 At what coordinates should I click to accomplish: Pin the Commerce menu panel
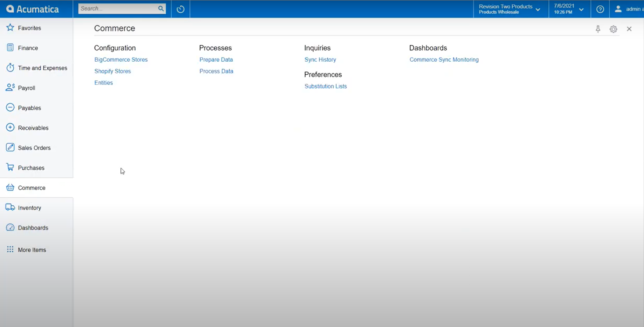(x=598, y=29)
